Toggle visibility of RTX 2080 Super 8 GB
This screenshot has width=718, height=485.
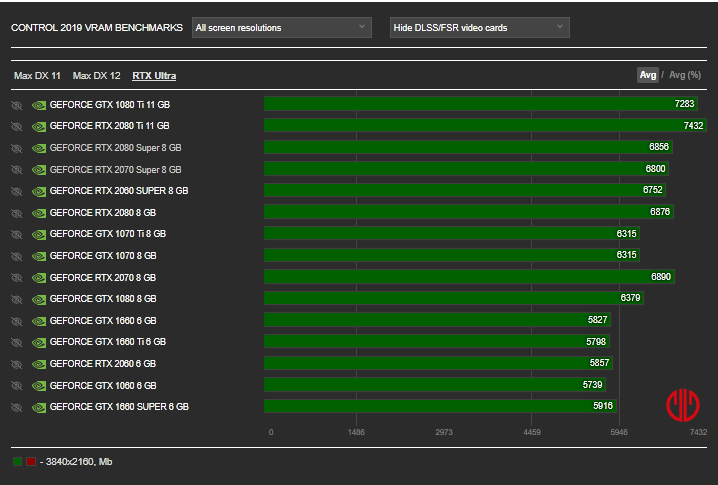point(16,148)
